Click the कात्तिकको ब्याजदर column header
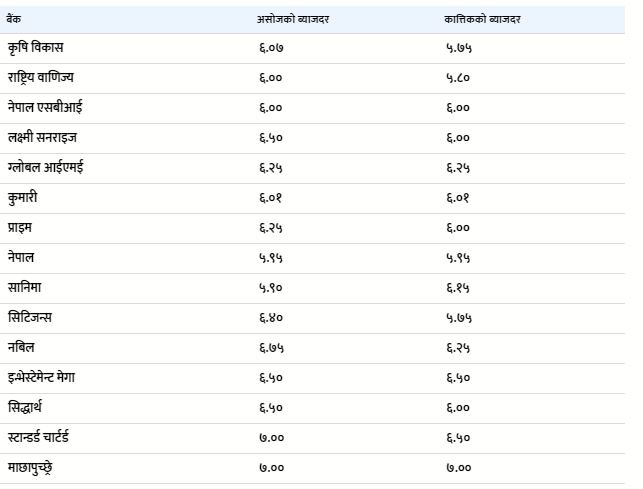This screenshot has height=489, width=643. [x=482, y=19]
